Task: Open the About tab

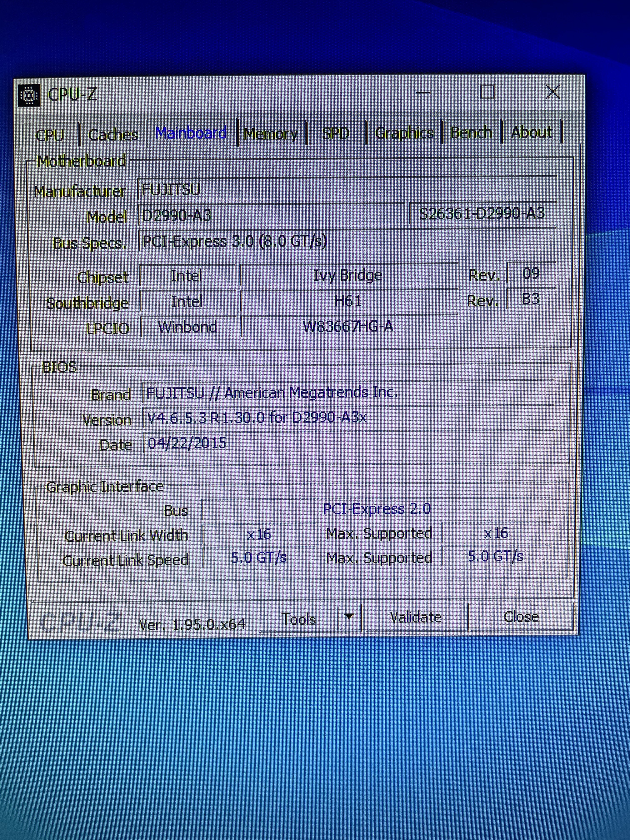Action: 531,132
